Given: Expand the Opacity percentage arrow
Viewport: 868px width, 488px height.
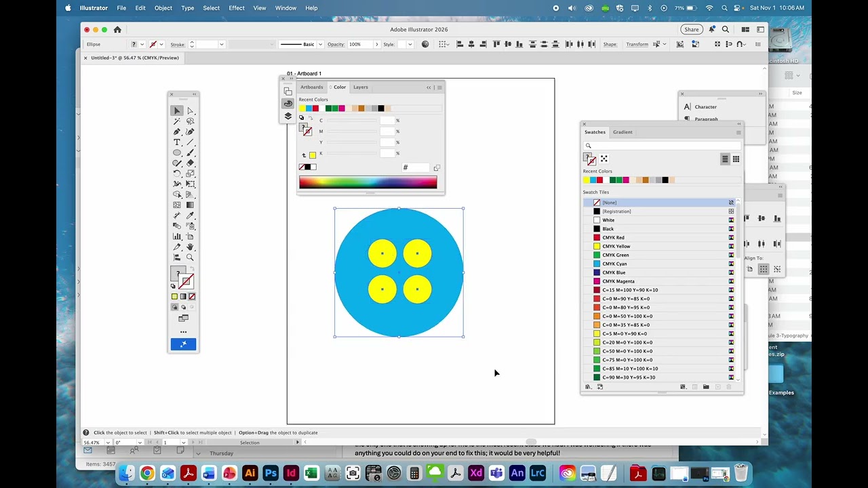Looking at the screenshot, I should (377, 45).
